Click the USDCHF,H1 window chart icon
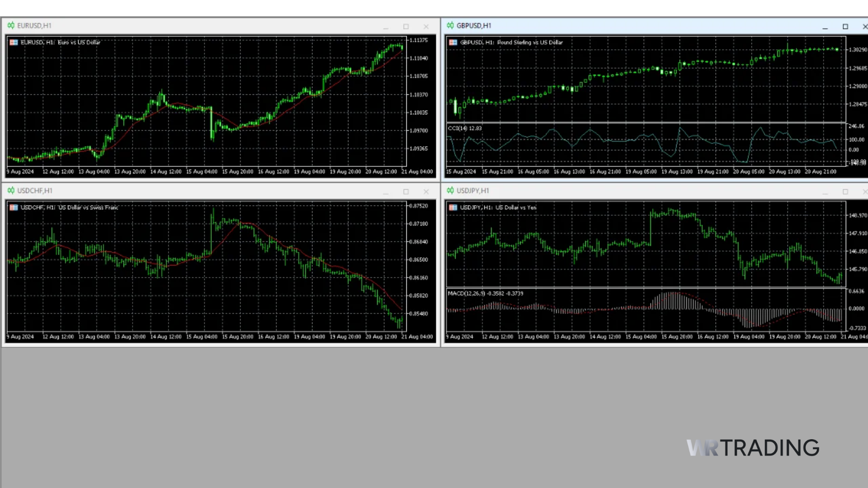This screenshot has width=868, height=488. click(x=11, y=191)
